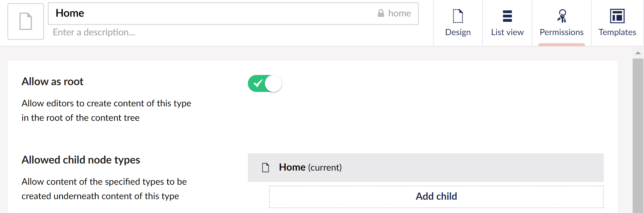The image size is (644, 213).
Task: Open the Templates tab label
Action: [617, 32]
